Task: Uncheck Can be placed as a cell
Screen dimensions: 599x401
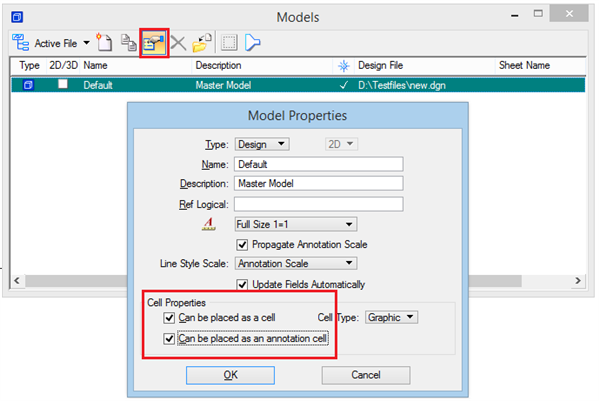Action: pyautogui.click(x=169, y=318)
